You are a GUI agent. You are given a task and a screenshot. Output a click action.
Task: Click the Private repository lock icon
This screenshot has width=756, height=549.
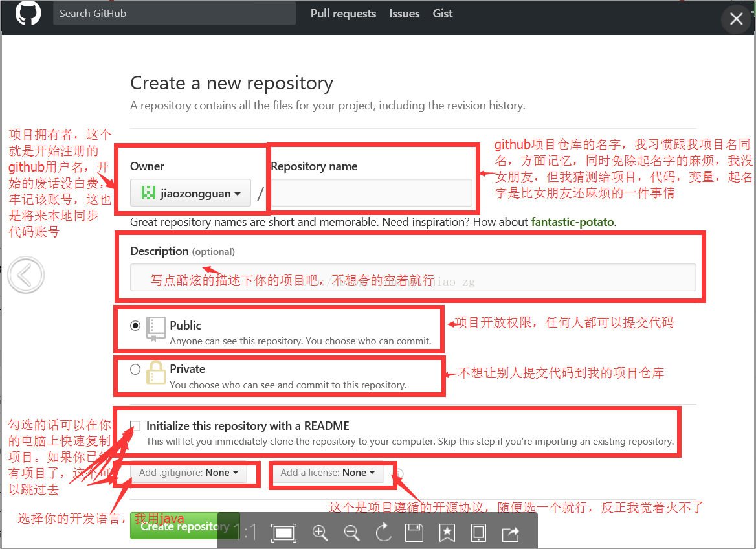coord(155,373)
